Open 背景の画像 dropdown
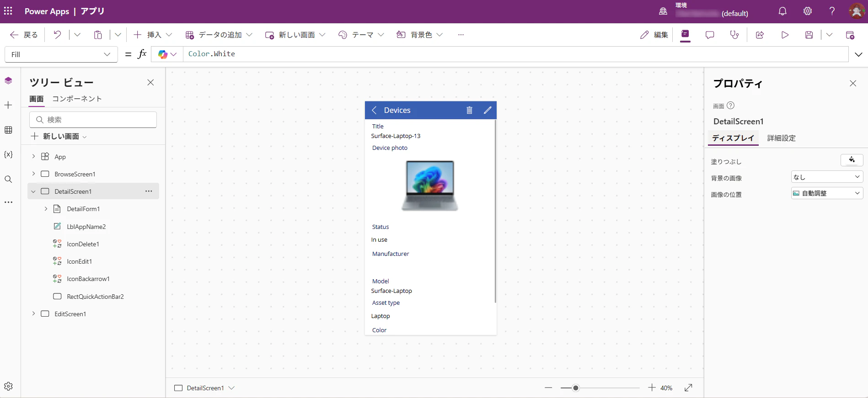This screenshot has width=868, height=398. pos(827,177)
